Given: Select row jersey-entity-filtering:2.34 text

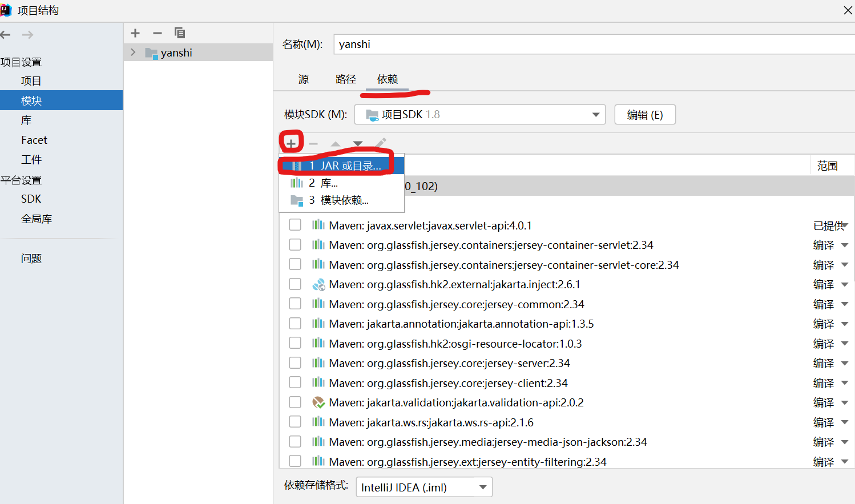Looking at the screenshot, I should tap(467, 462).
